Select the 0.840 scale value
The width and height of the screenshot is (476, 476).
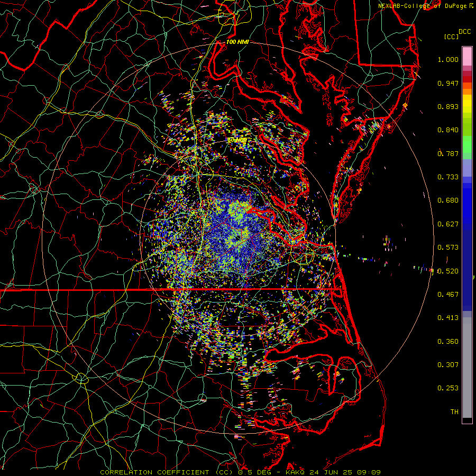[x=448, y=130]
